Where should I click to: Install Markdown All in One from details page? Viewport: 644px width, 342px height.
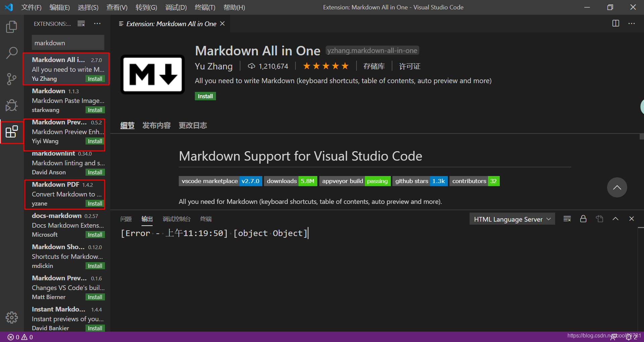point(205,96)
